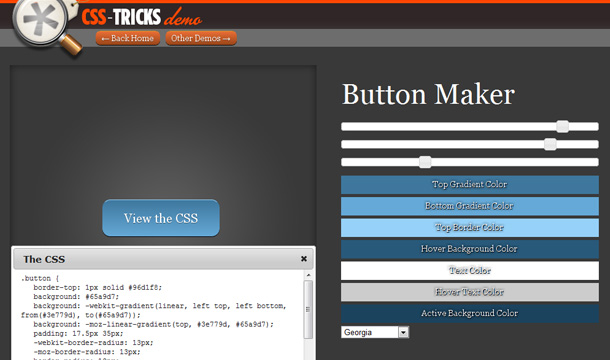The image size is (610, 360).
Task: Open the Text Color swatch
Action: [x=470, y=270]
